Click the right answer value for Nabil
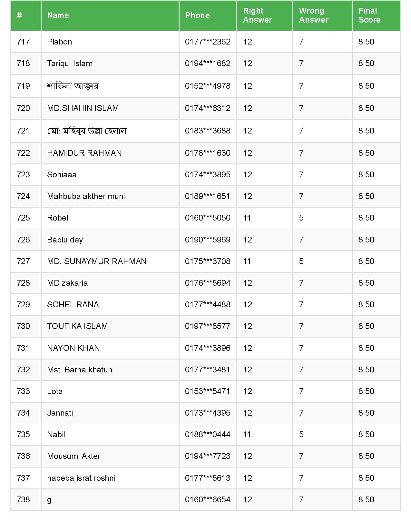The image size is (411, 532). point(247,435)
